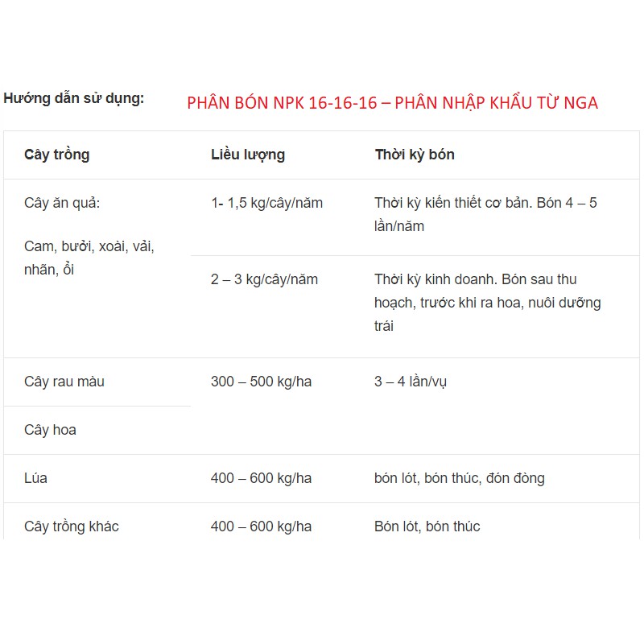Viewport: 644px width, 644px height.
Task: Select the 'Lúa' row label
Action: (x=36, y=478)
